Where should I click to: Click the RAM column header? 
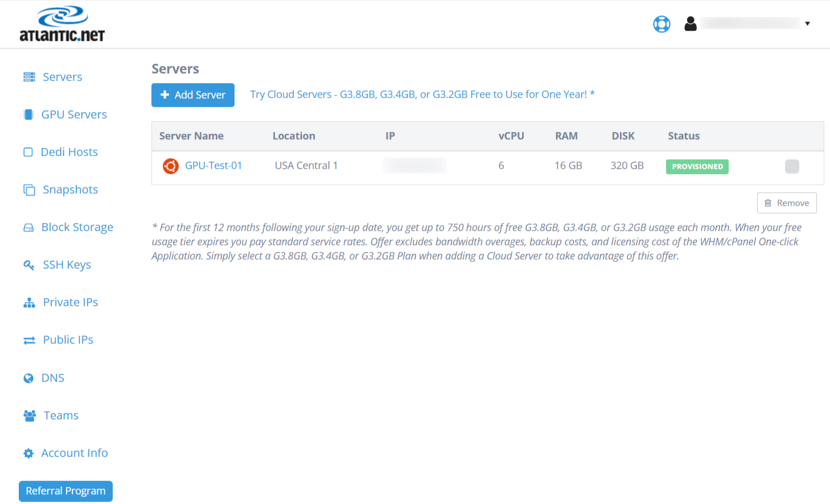(x=566, y=136)
